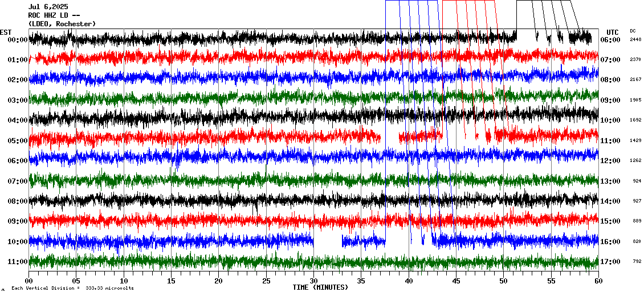The width and height of the screenshot is (644, 296).
Task: Click the "35" minute axis label
Action: click(x=361, y=281)
